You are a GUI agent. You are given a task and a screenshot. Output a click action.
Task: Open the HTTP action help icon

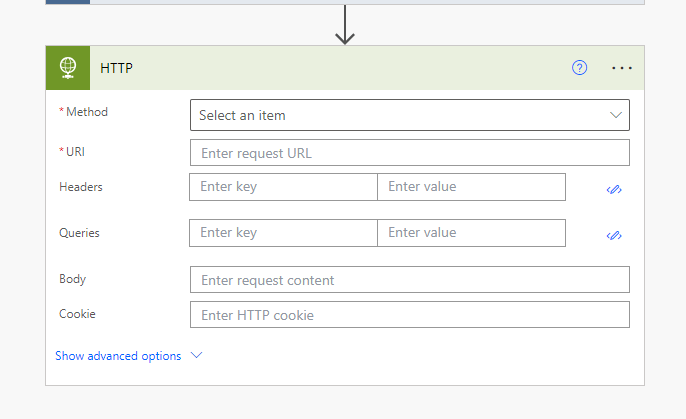(580, 68)
